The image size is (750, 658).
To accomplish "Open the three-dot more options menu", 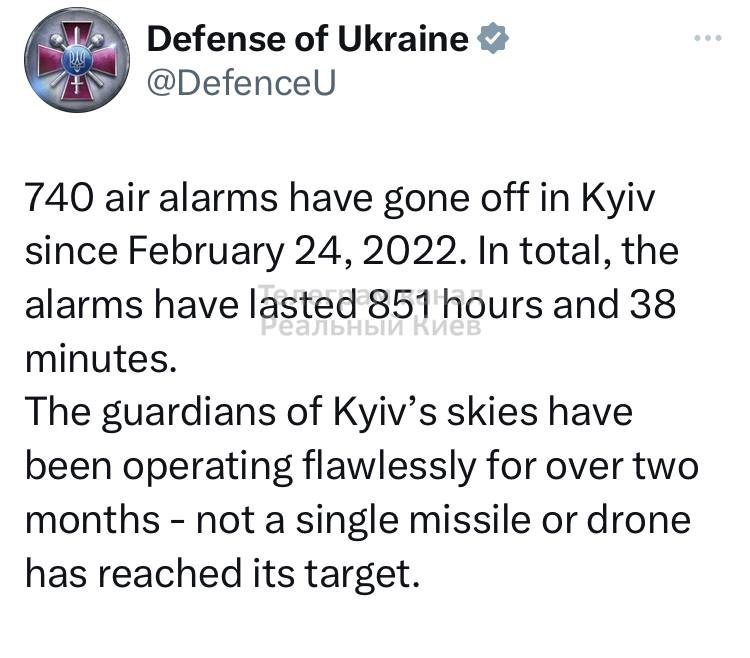I will 707,38.
